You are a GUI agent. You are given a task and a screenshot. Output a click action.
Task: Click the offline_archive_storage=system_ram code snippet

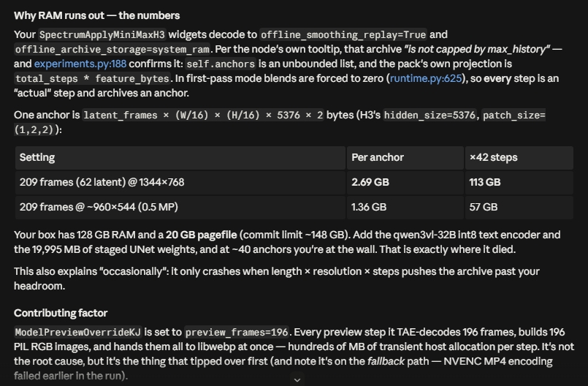pos(112,50)
